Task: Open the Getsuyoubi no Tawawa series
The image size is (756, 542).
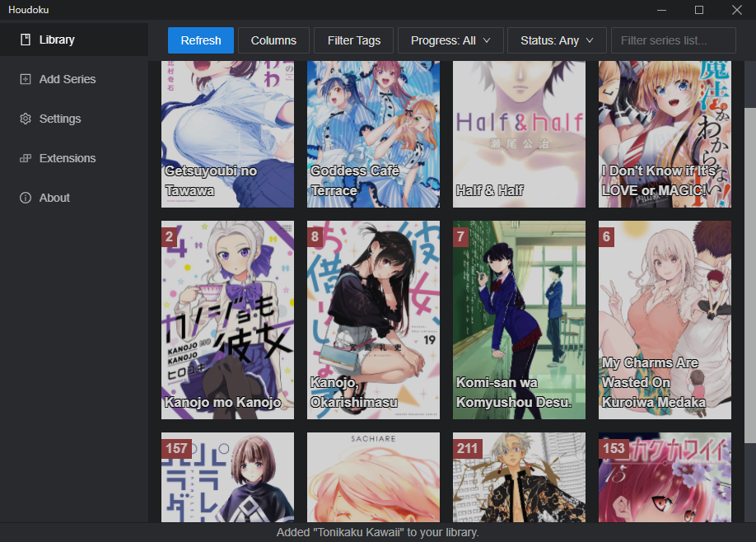Action: [x=227, y=134]
